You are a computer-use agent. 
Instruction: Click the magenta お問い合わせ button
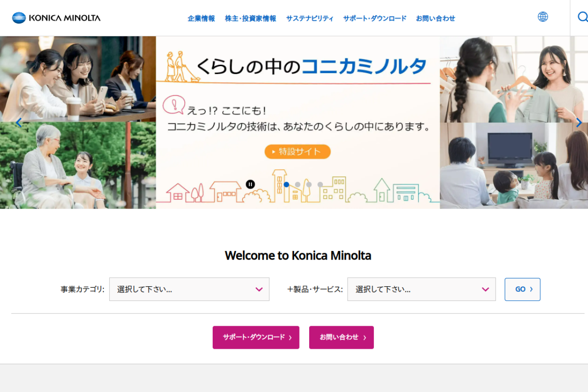coord(341,337)
